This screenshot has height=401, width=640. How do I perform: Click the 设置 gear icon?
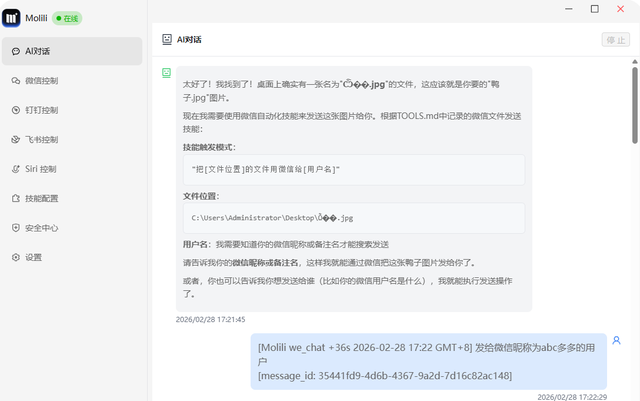coord(15,257)
